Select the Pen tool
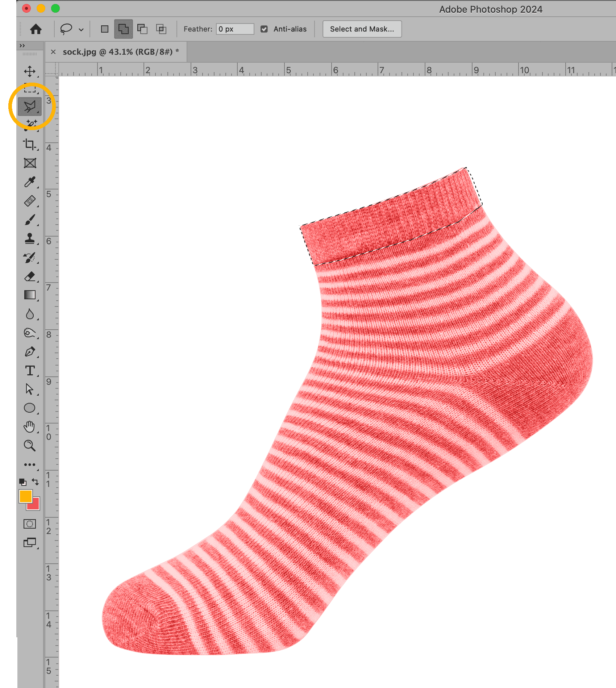This screenshot has width=616, height=688. [30, 352]
